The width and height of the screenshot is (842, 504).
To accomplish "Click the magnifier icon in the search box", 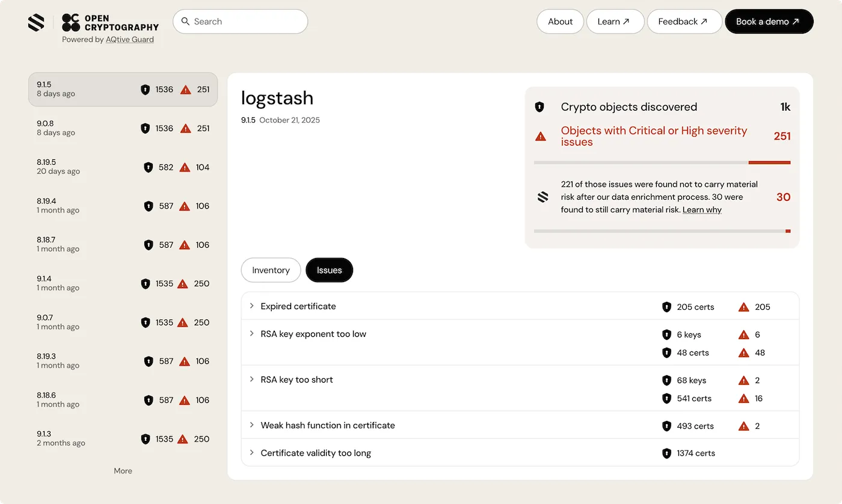I will click(185, 22).
